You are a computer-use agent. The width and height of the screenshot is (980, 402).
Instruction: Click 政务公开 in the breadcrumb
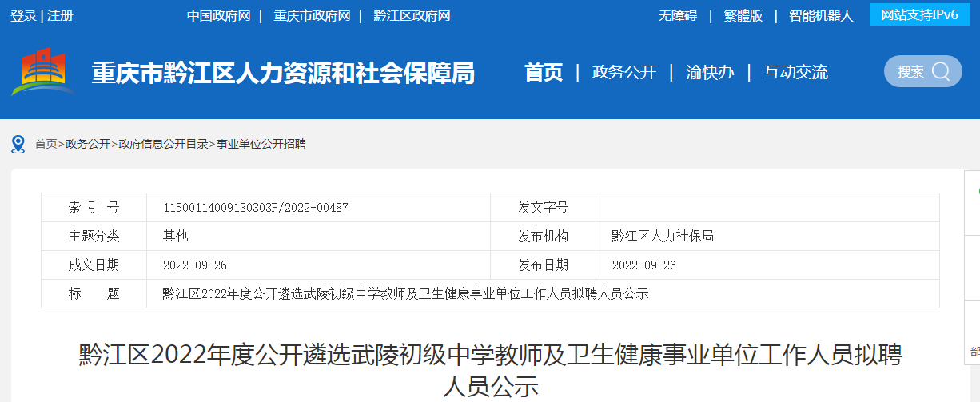point(88,144)
